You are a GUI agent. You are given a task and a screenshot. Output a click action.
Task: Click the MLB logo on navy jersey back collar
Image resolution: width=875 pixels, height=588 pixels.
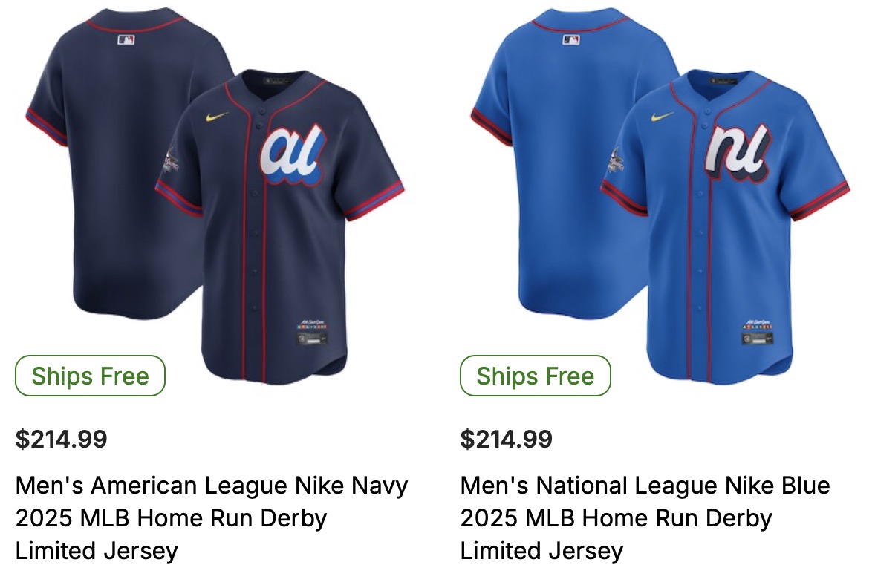pos(126,39)
